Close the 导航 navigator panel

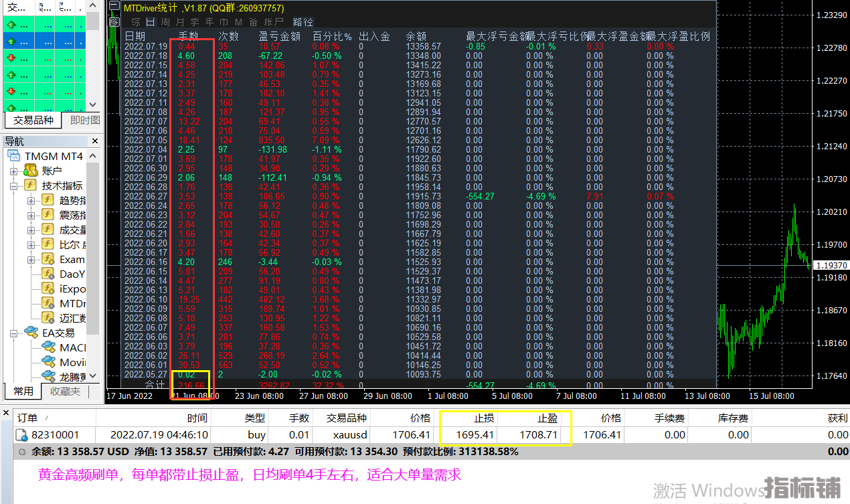pos(94,141)
